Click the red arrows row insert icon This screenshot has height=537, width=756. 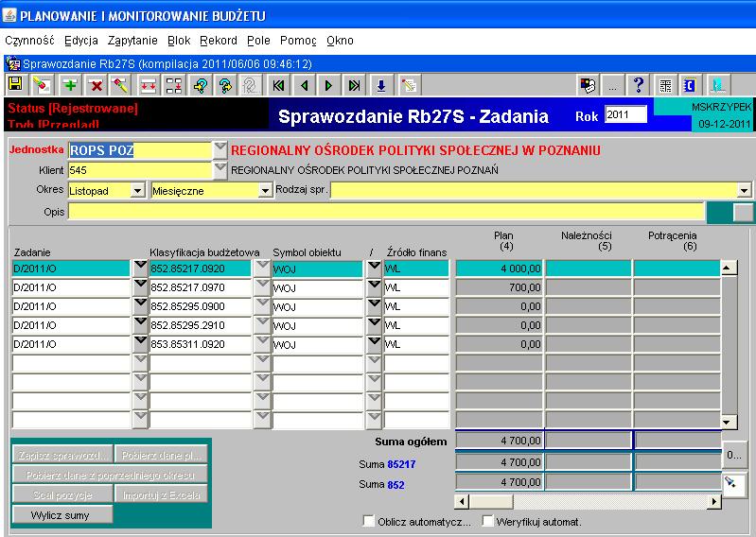[148, 85]
